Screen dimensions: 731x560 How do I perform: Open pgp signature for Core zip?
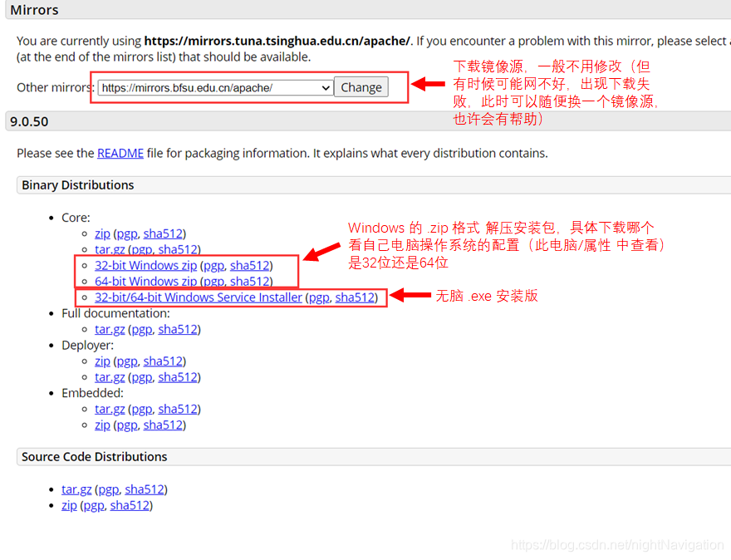point(127,233)
